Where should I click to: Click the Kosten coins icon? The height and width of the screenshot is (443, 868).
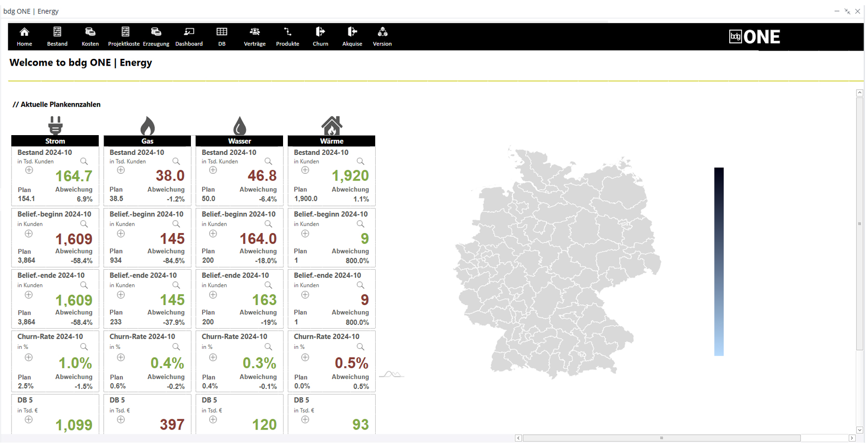90,32
